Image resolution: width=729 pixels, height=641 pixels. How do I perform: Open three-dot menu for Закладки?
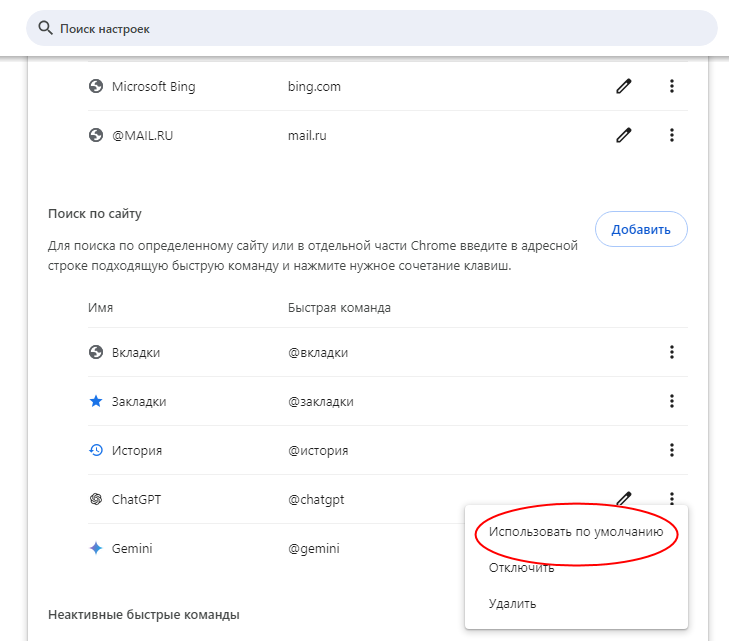click(671, 401)
